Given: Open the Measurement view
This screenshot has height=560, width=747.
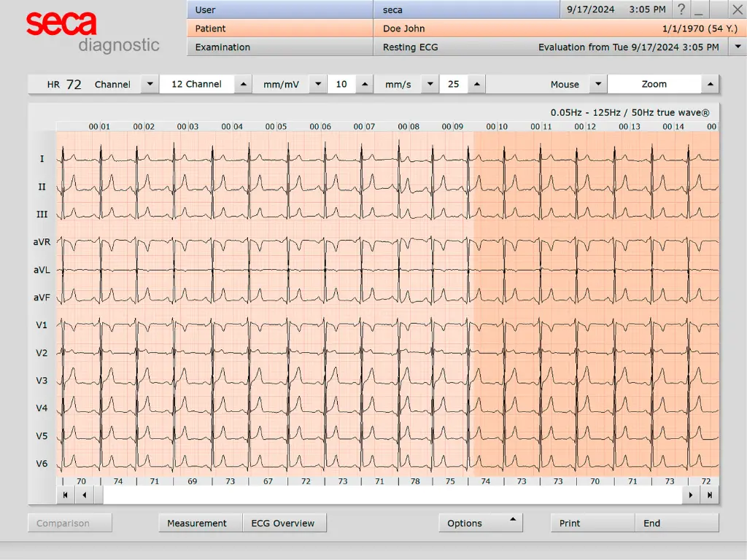Looking at the screenshot, I should 197,523.
